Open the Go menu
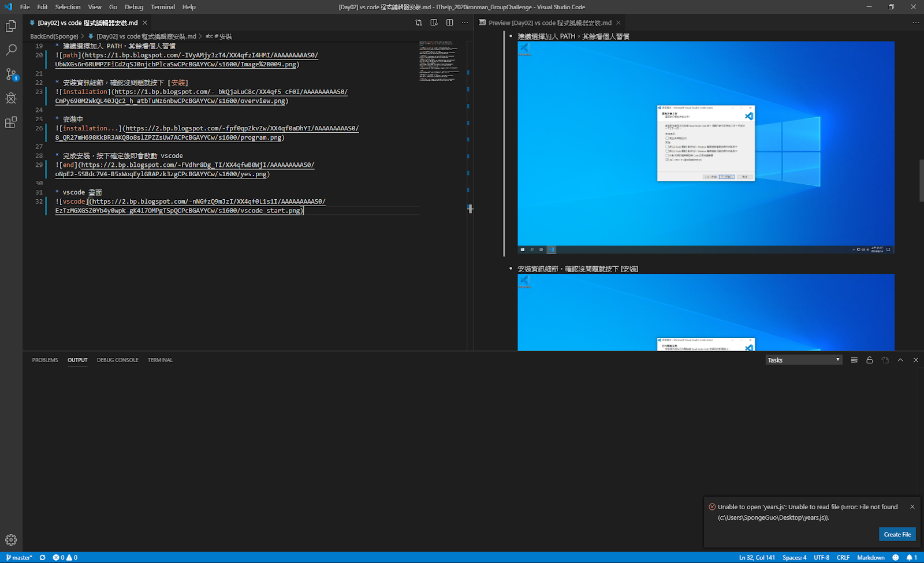Viewport: 924px width, 563px height. 113,7
